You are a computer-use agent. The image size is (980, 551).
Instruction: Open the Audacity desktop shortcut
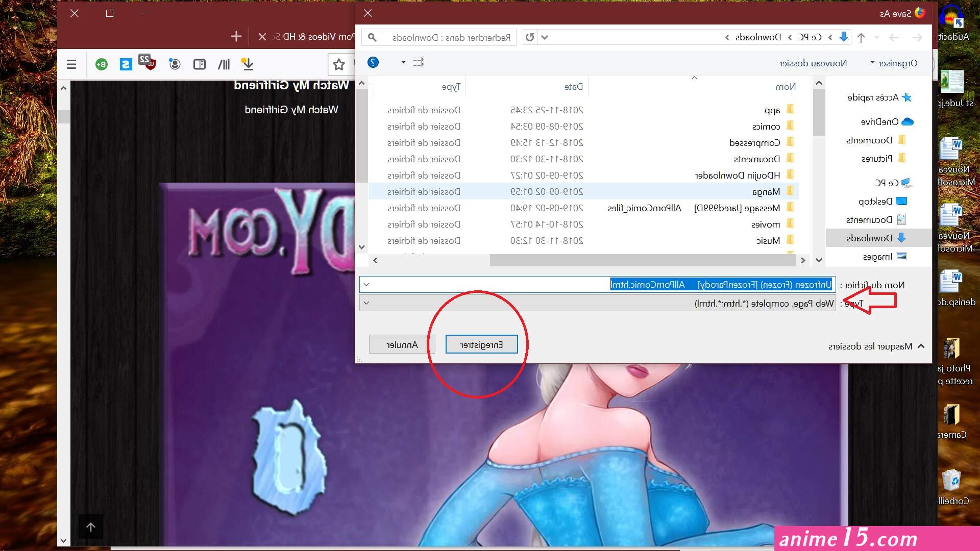952,23
